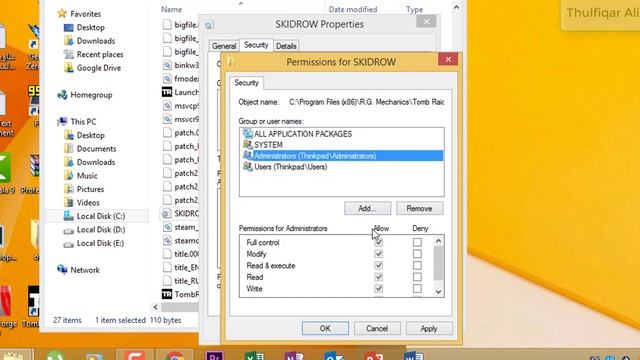Select Local Disk (E:) drive
The image size is (640, 360).
100,243
